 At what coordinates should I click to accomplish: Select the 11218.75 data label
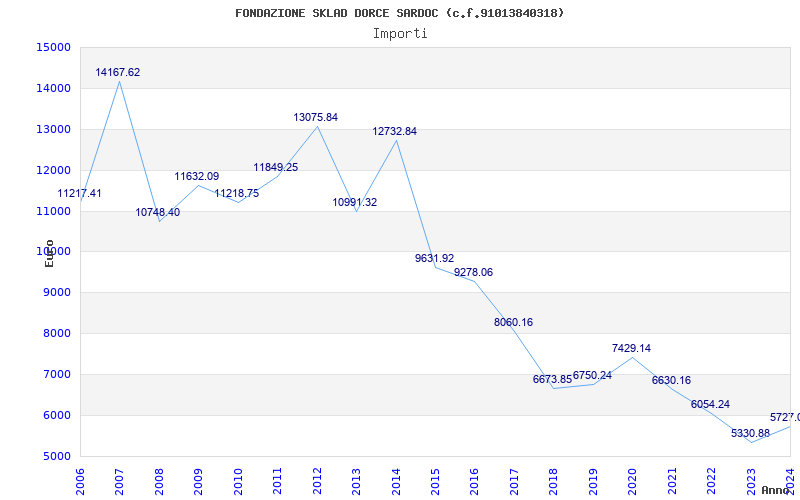(237, 193)
